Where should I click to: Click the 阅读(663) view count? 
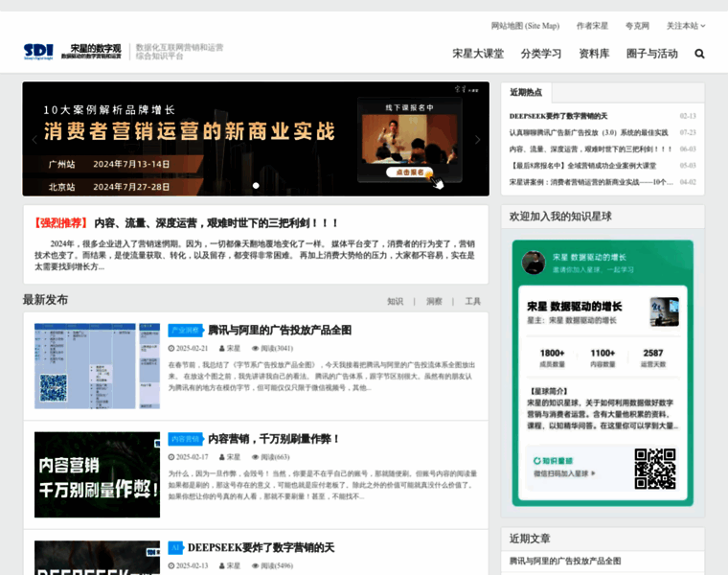coord(275,457)
